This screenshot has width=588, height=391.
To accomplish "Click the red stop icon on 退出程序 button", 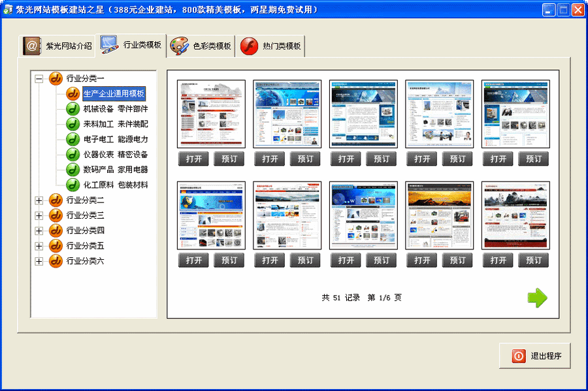I will (x=518, y=355).
